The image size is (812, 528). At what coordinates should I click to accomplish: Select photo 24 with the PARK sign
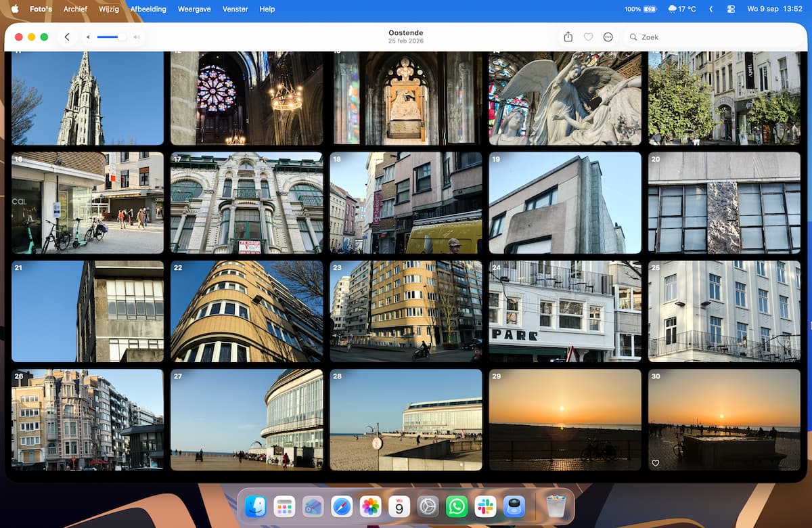point(565,311)
